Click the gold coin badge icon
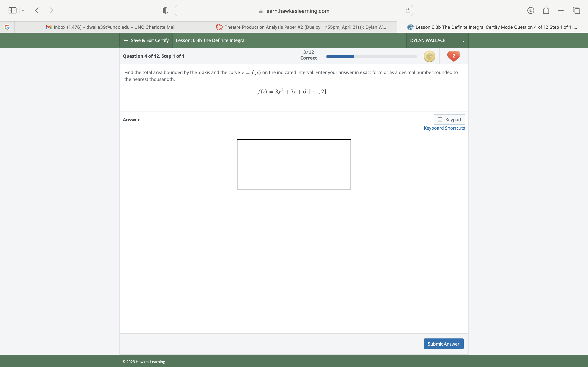Image resolution: width=588 pixels, height=367 pixels. [429, 56]
